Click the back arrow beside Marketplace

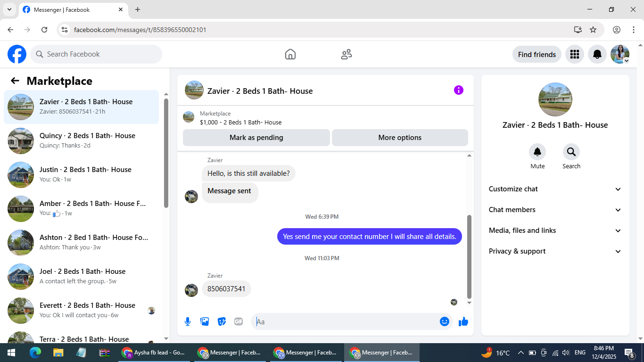(x=15, y=81)
